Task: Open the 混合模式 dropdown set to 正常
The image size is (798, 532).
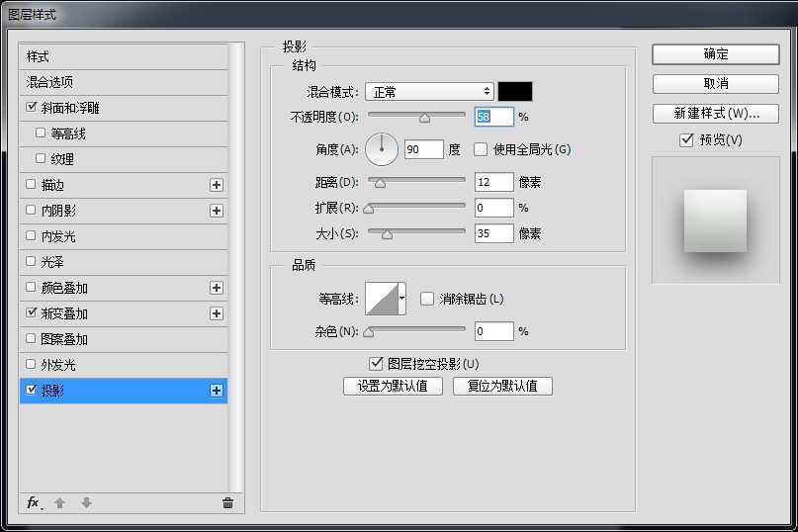Action: point(429,92)
